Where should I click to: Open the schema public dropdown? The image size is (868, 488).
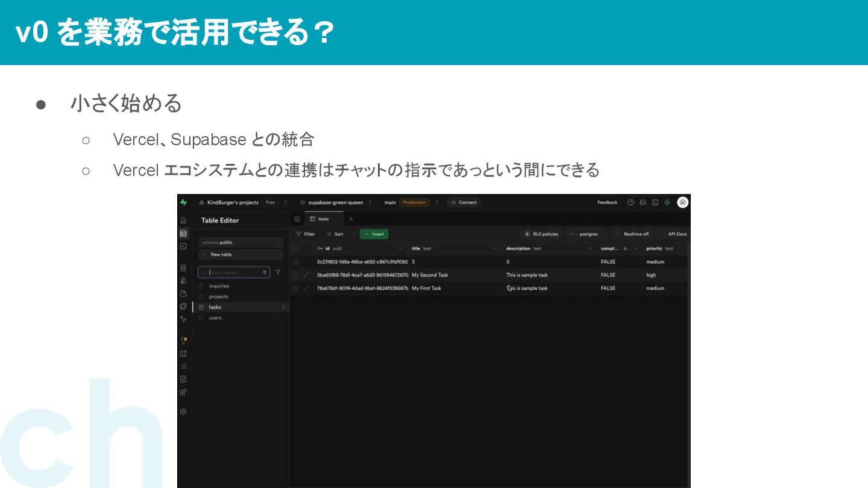(241, 242)
